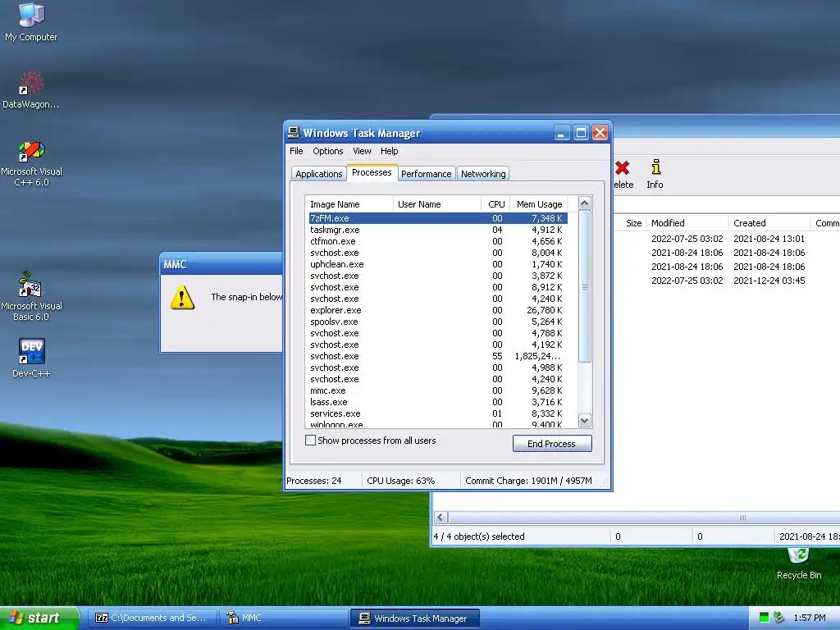Click process list scroll up arrow
Screen dimensions: 840x630
tap(584, 203)
